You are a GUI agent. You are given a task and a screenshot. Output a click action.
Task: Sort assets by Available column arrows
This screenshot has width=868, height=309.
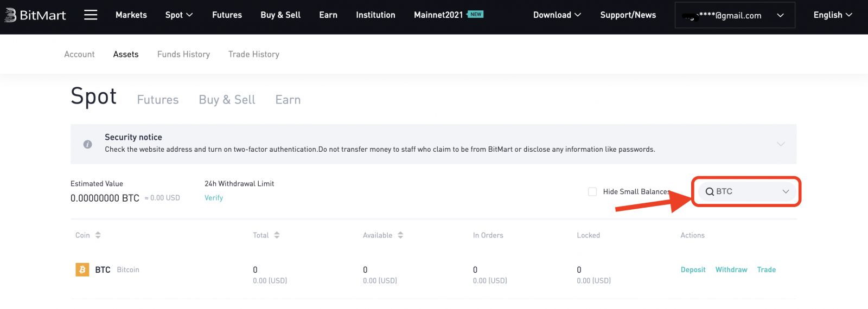[x=400, y=235]
